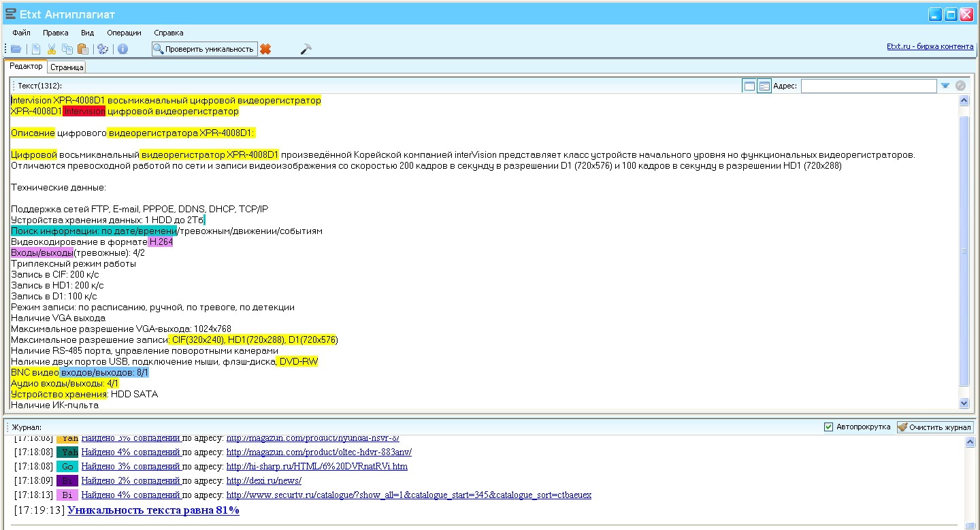Stop the check with red X icon

coord(265,49)
